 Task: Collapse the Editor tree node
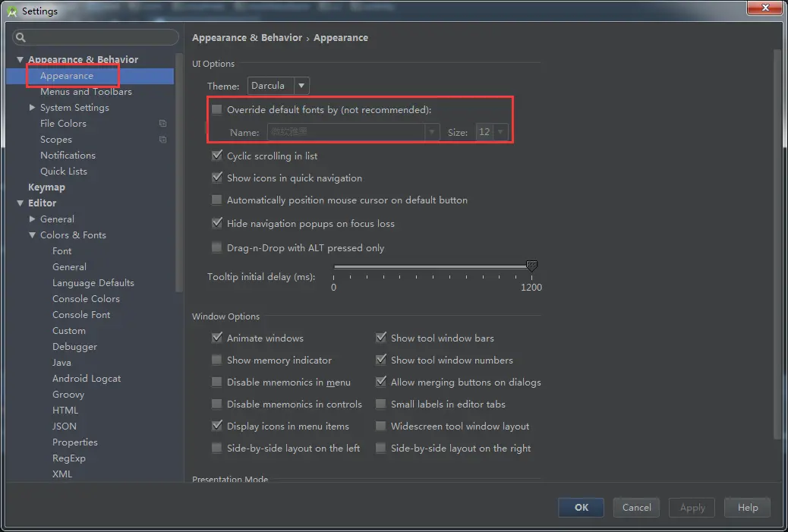[20, 203]
